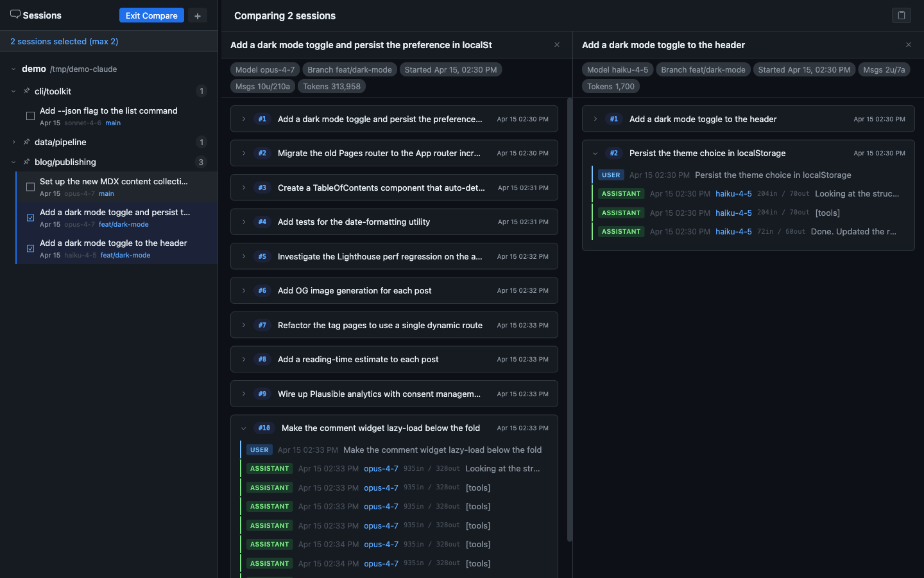The height and width of the screenshot is (578, 924).
Task: Click the USER message 'Make the comment widget lazy-load'
Action: click(394, 450)
